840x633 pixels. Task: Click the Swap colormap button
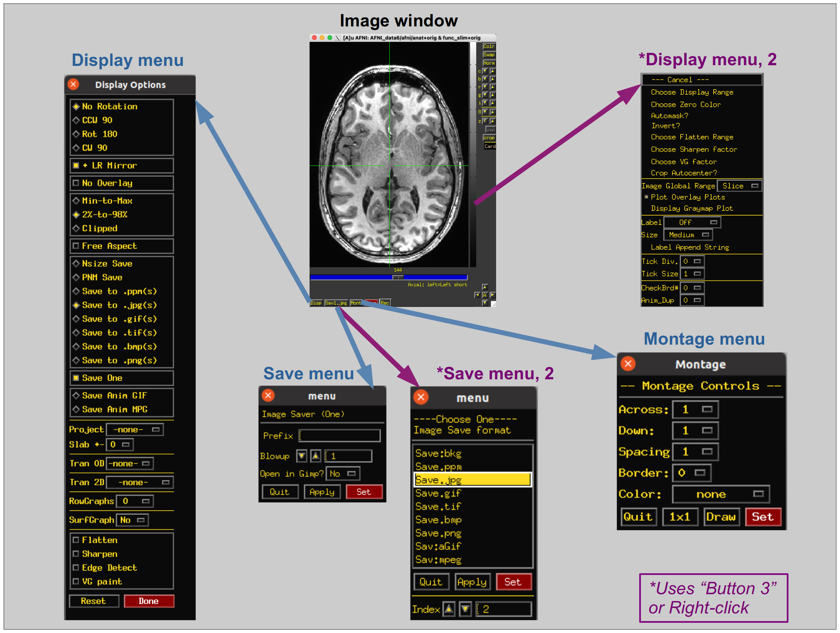(x=489, y=55)
